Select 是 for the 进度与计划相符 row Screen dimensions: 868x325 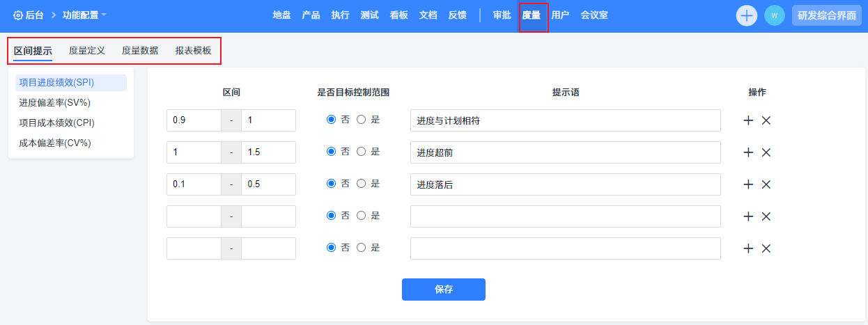tap(361, 120)
